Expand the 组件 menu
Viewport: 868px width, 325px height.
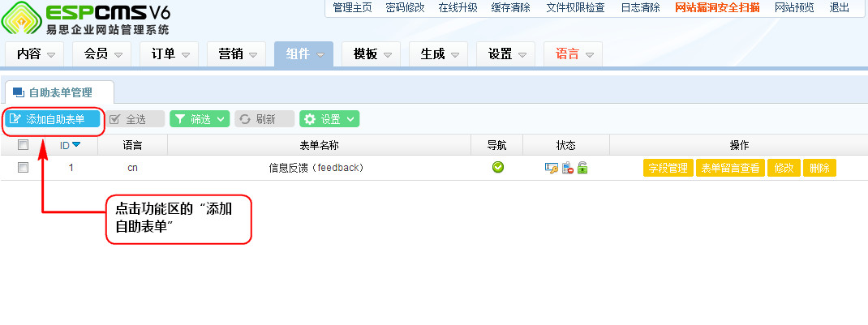coord(304,54)
